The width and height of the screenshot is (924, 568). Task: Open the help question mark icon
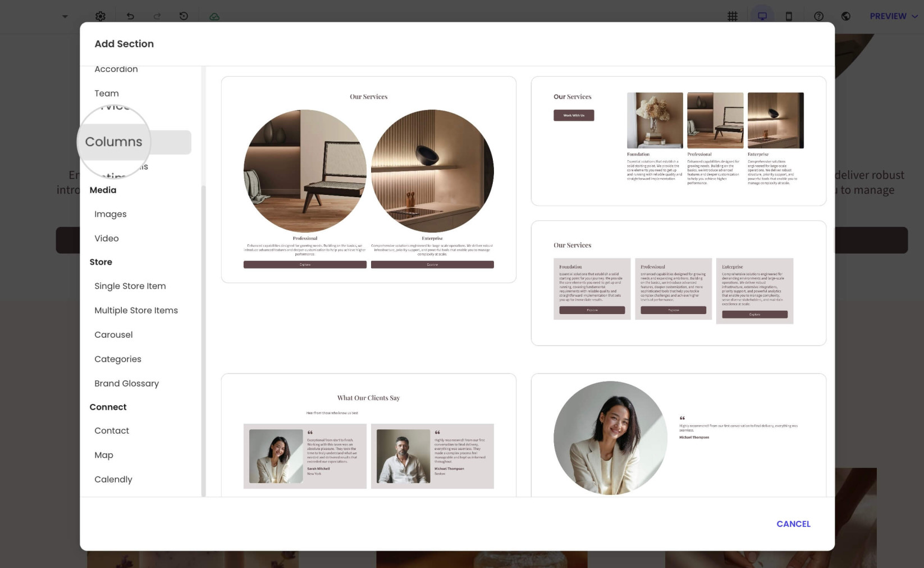click(x=819, y=16)
